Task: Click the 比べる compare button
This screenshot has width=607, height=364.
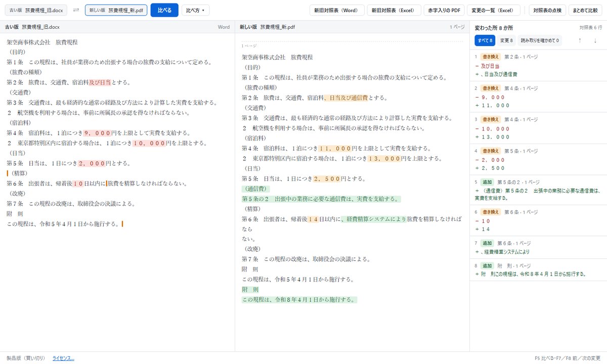Action: coord(164,10)
